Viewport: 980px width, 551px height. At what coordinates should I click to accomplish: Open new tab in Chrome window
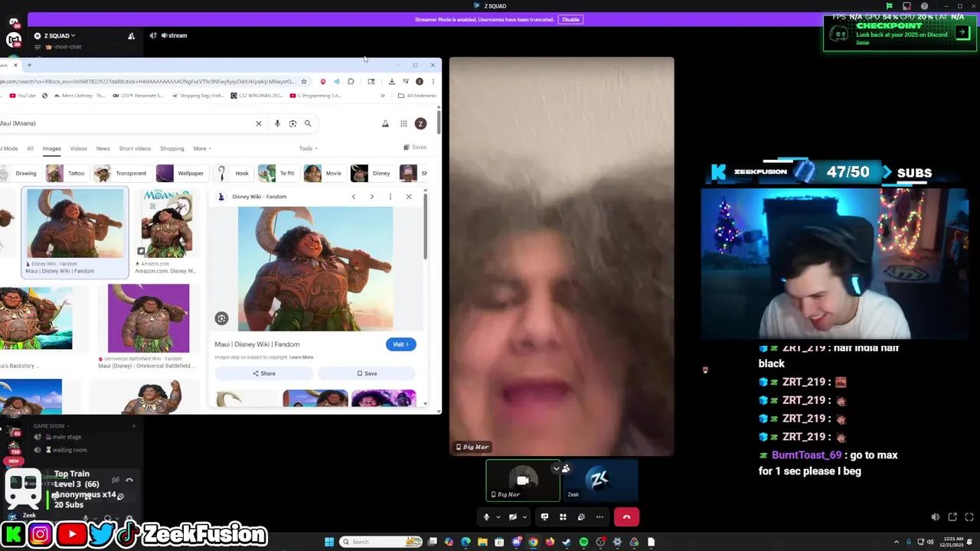(29, 65)
